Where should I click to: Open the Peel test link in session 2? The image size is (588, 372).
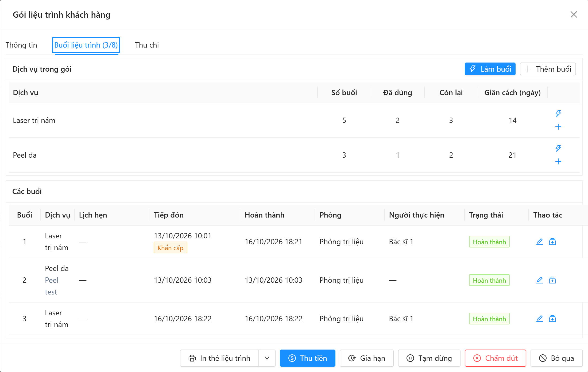click(x=52, y=286)
